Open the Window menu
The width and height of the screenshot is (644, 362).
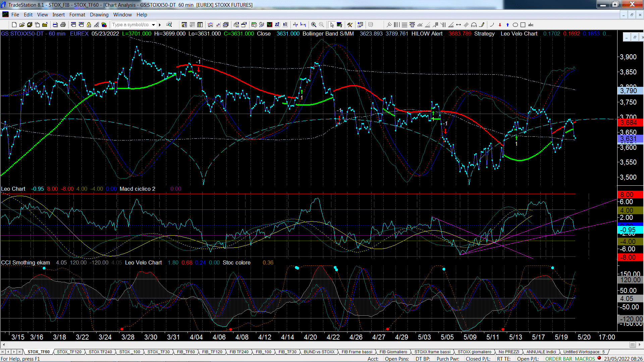tap(122, 15)
